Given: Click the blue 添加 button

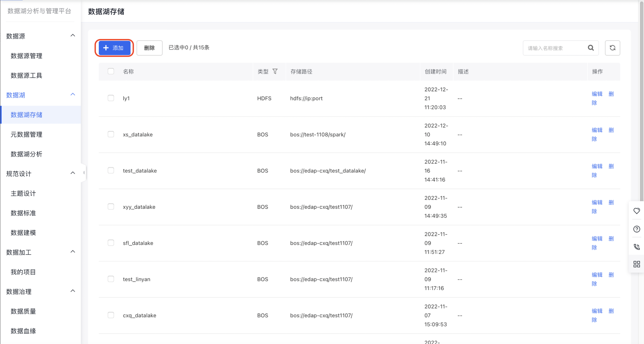Looking at the screenshot, I should 114,48.
